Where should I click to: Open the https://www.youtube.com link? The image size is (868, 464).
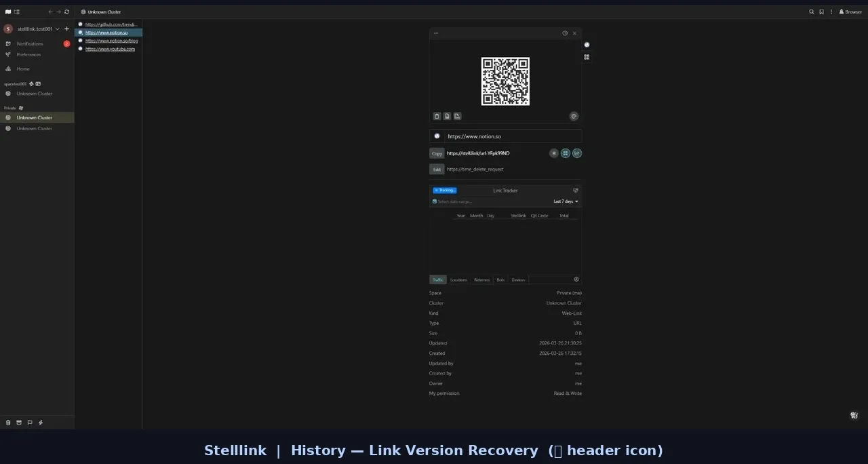(x=110, y=49)
